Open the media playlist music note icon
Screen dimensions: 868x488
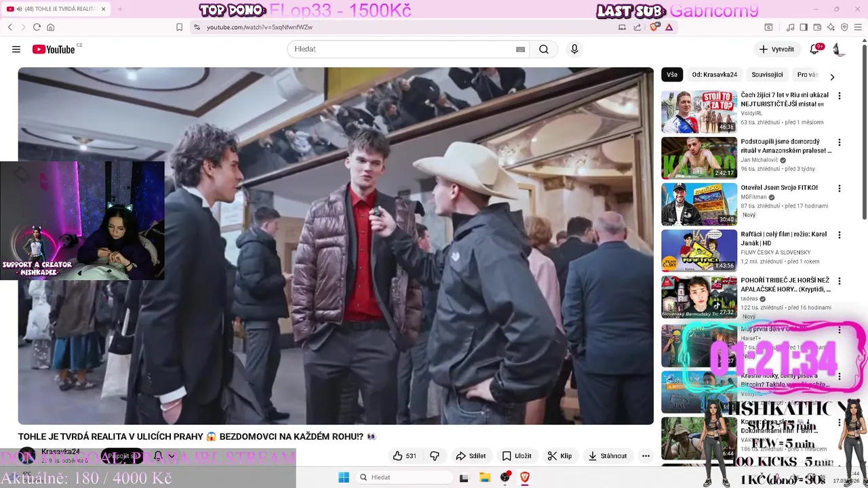click(x=790, y=27)
